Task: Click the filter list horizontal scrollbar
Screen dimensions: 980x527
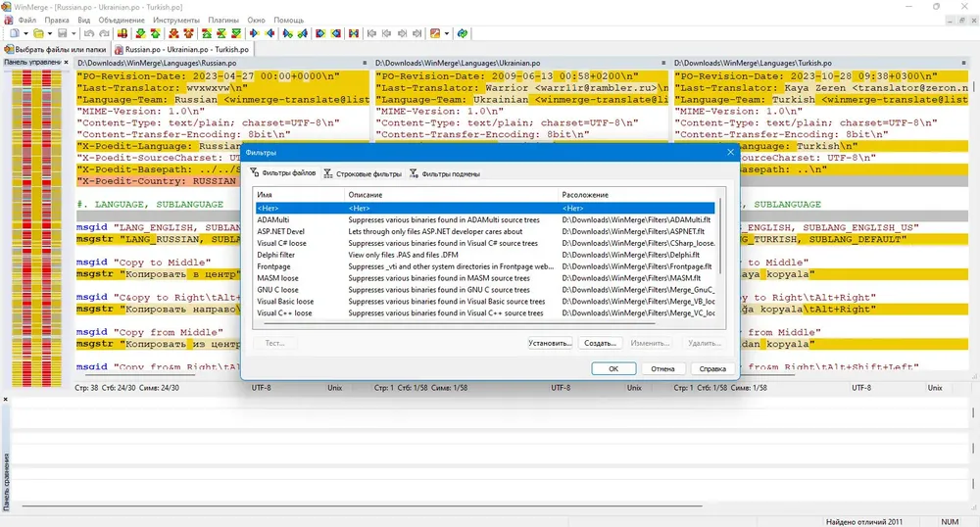Action: (458, 324)
